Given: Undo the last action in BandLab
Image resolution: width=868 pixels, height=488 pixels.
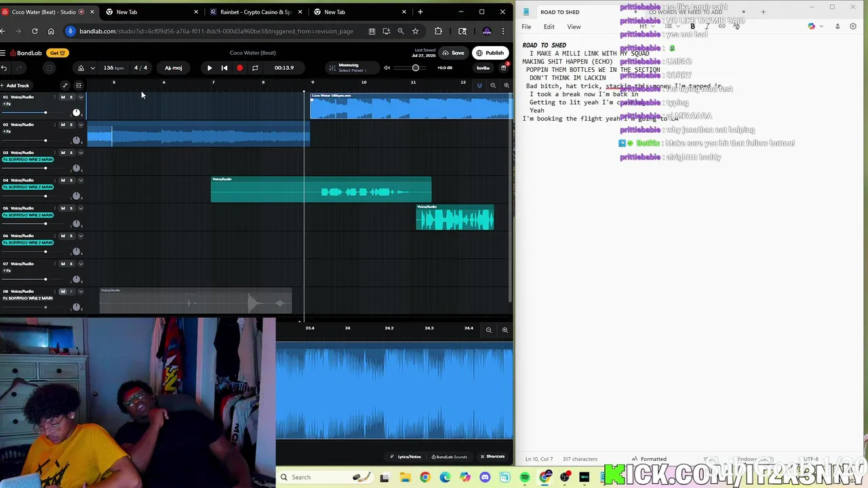Looking at the screenshot, I should [x=4, y=68].
